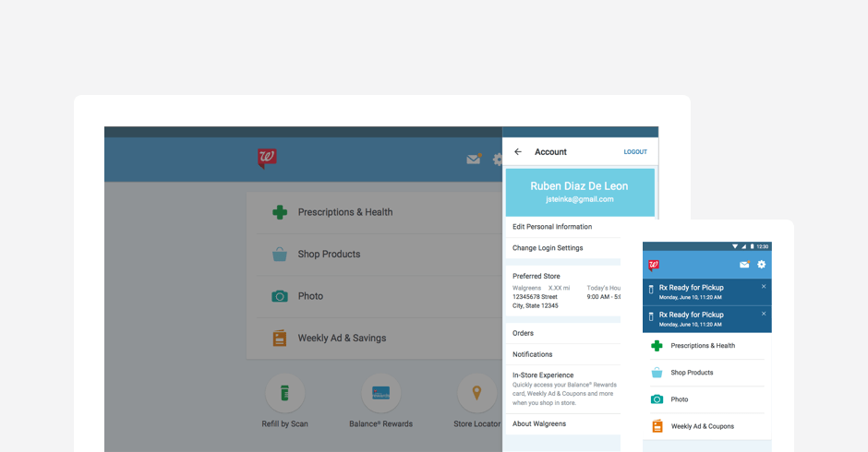This screenshot has width=868, height=452.
Task: Click the LOGOUT link
Action: tap(635, 152)
